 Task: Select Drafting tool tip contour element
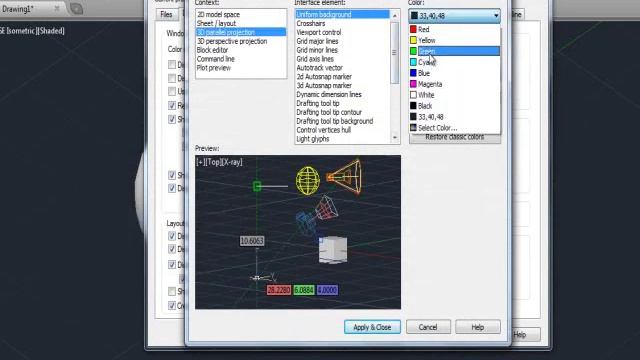point(342,112)
